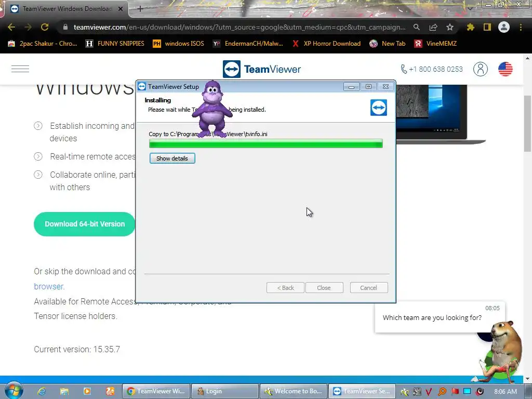
Task: Open the user account icon on TeamViewer site
Action: pos(481,69)
